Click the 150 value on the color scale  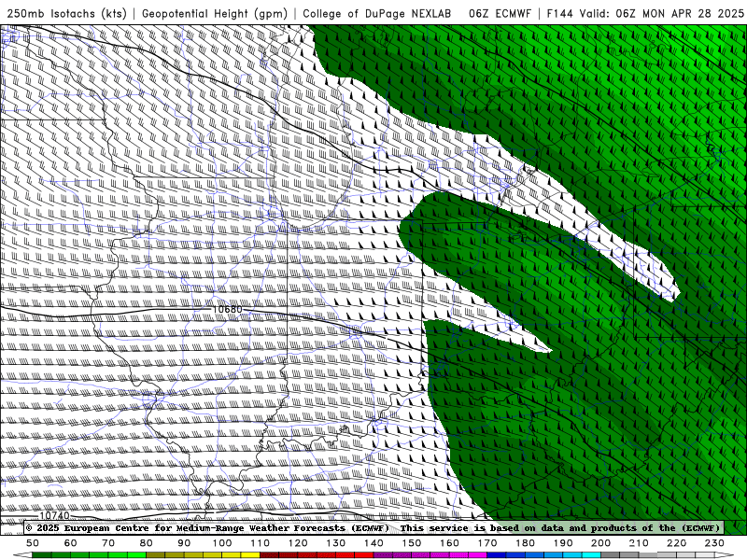412,543
